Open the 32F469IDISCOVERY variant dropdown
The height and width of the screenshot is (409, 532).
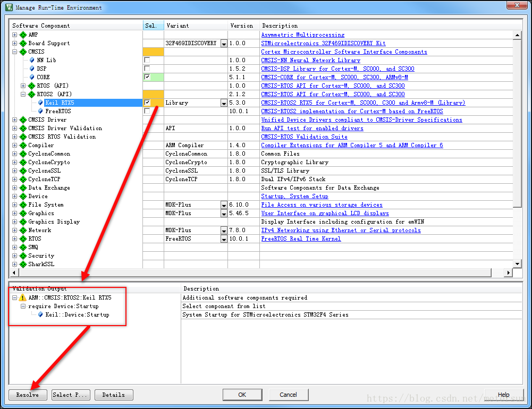pyautogui.click(x=224, y=44)
